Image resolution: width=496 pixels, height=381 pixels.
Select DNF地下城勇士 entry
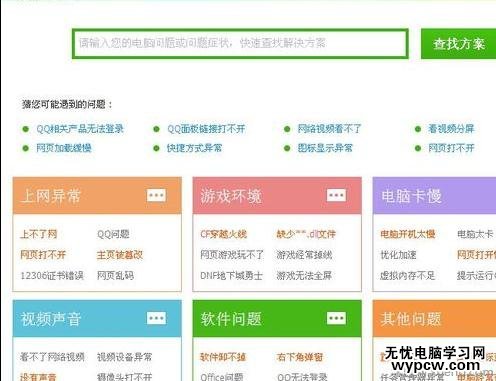tap(231, 276)
